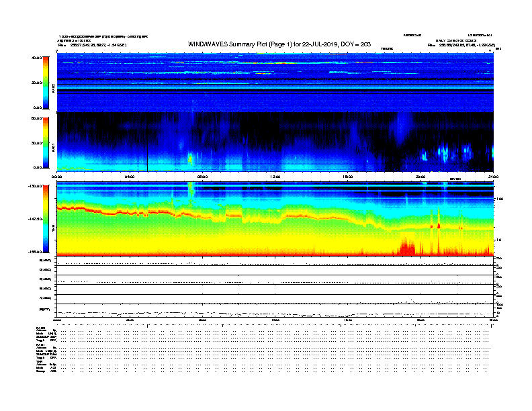Viewport: 532px width, 411px height.
Task: Click the TNR intensity color bar
Action: [46, 219]
